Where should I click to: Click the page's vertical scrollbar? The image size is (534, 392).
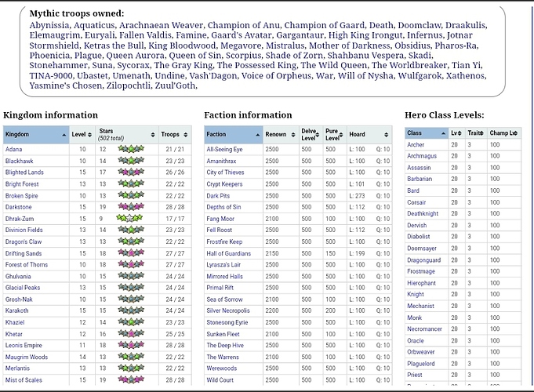(x=532, y=198)
